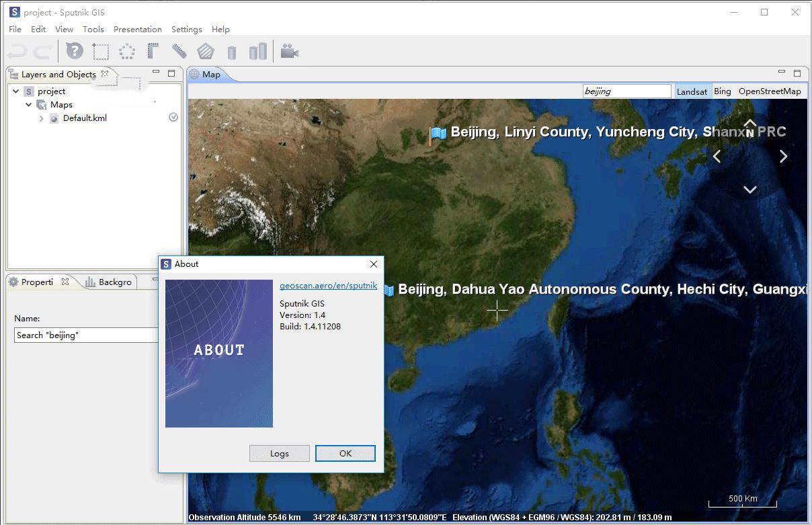This screenshot has height=525, width=812.
Task: Close the Properties view tab
Action: (65, 282)
